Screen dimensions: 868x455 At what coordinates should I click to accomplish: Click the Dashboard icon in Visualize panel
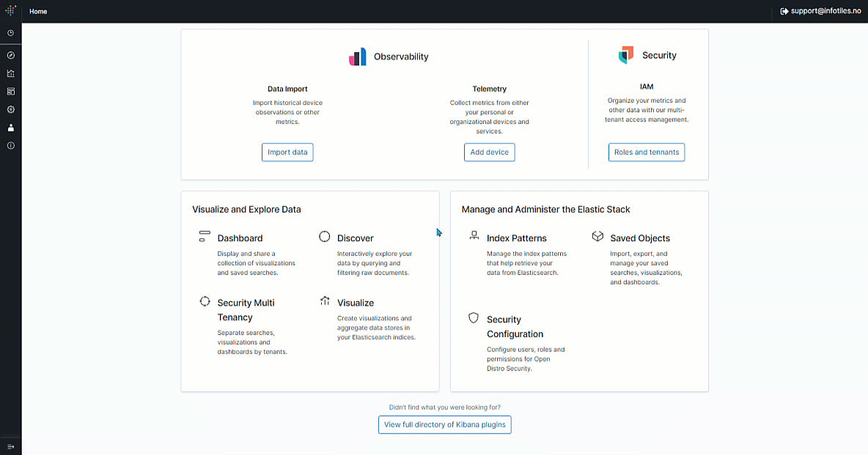(x=205, y=237)
